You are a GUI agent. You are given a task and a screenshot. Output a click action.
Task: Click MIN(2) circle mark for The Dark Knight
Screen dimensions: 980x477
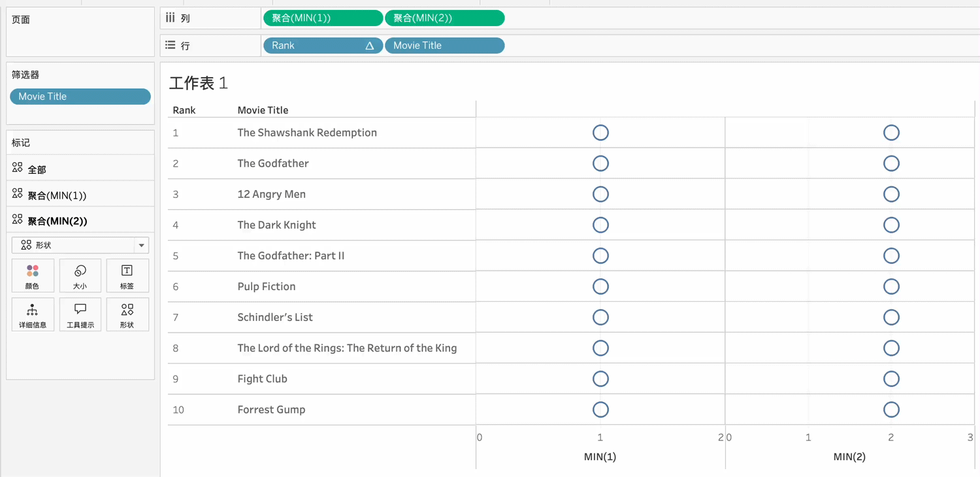pyautogui.click(x=891, y=225)
